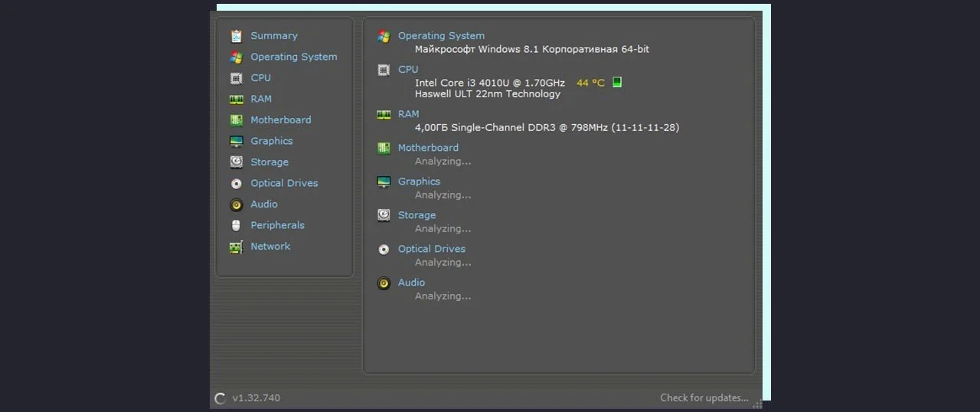Image resolution: width=980 pixels, height=412 pixels.
Task: Click the 4,00ГБ Single-Channel DDR3 text
Action: (547, 128)
